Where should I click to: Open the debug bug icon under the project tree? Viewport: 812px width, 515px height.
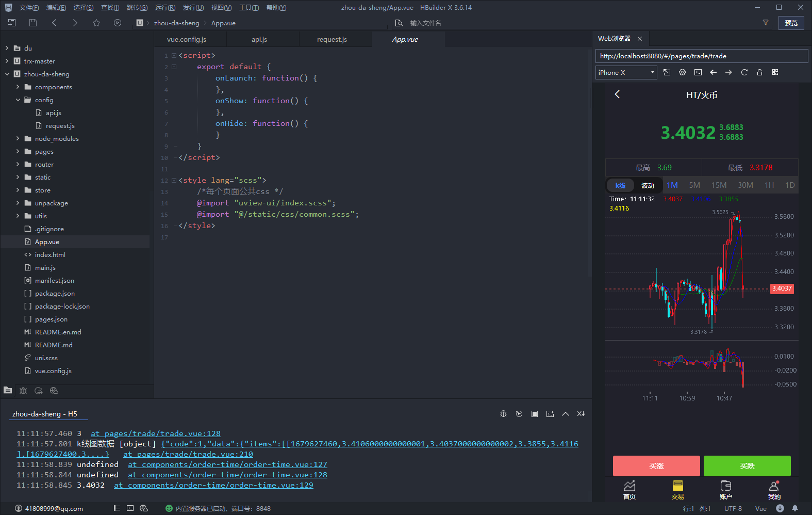(23, 391)
